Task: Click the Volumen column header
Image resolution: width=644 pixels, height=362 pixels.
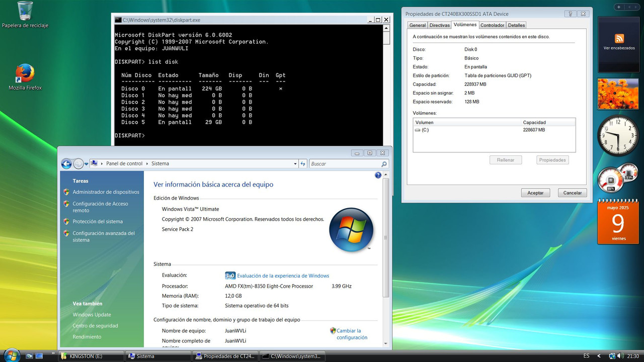Action: (467, 122)
